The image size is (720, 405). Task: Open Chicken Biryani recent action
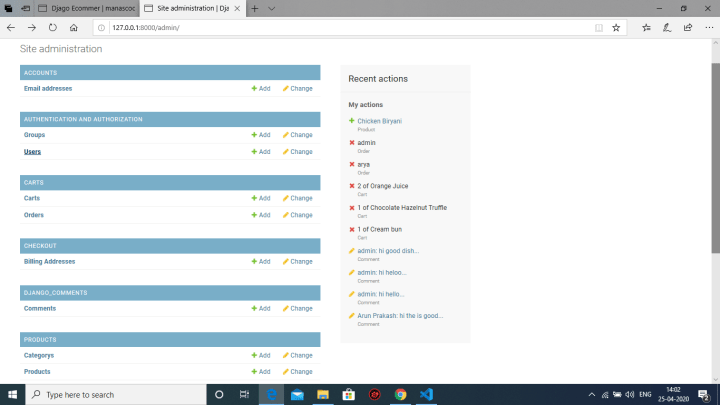[379, 121]
